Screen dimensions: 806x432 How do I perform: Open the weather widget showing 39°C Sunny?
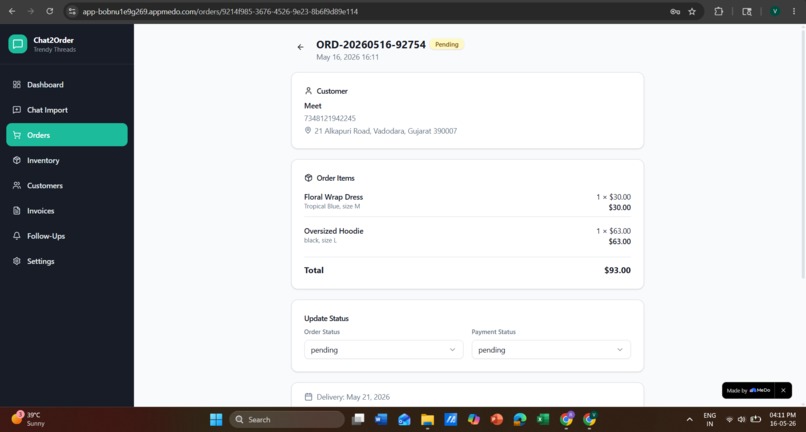(x=28, y=419)
